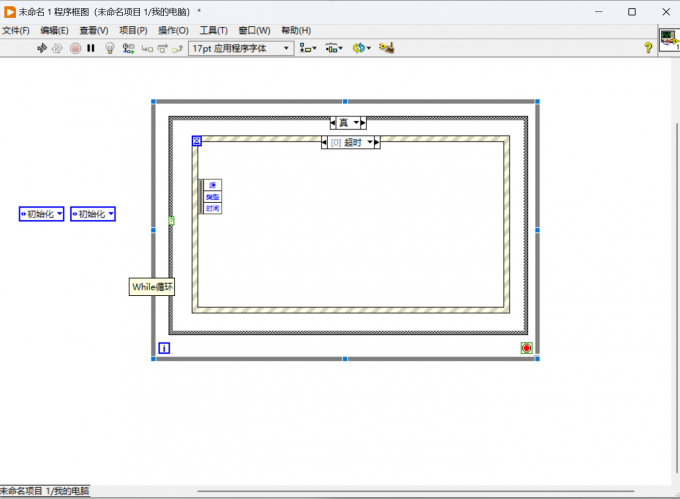Open the 查看(V) menu

pos(94,30)
